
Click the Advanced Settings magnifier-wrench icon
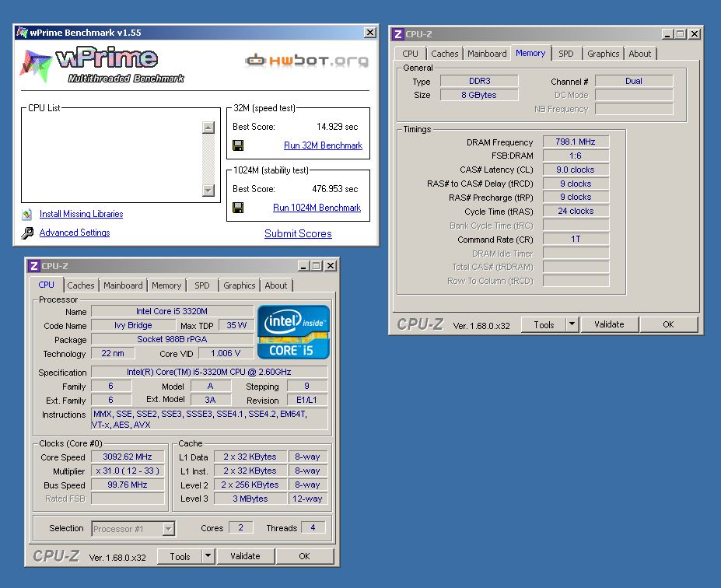coord(27,233)
